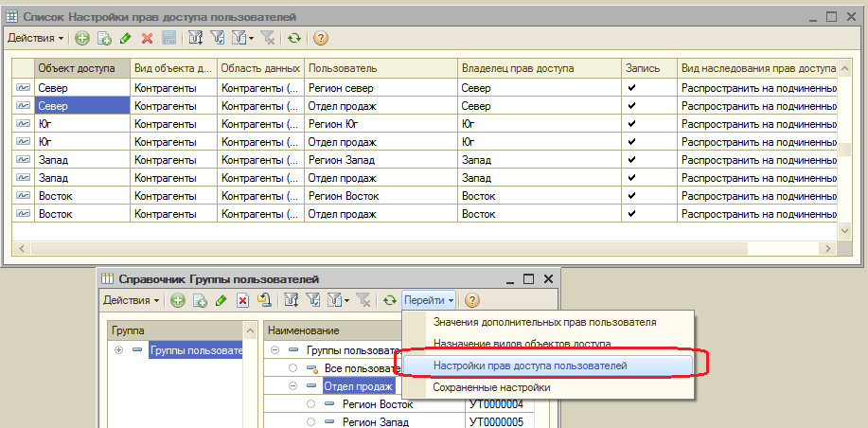
Task: Click Delete (red X) in access rights list toolbar
Action: point(147,38)
